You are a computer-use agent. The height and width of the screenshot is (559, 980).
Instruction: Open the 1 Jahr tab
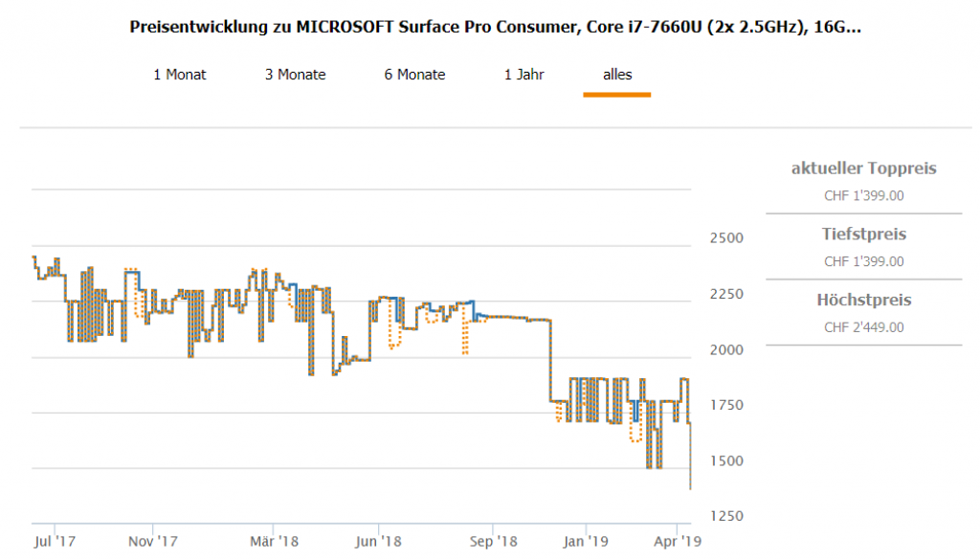[x=524, y=75]
